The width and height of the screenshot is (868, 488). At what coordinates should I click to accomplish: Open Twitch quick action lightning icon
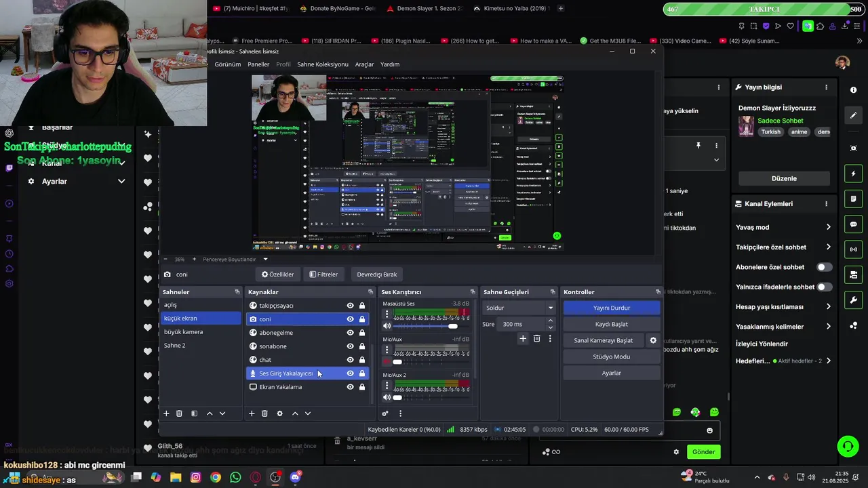click(x=853, y=174)
